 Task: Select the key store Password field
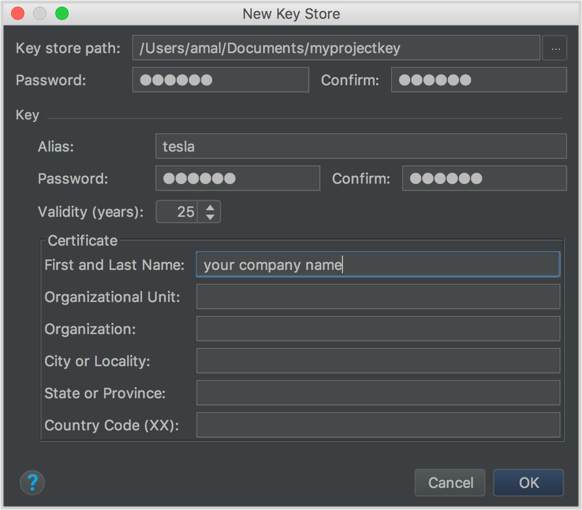(x=220, y=80)
